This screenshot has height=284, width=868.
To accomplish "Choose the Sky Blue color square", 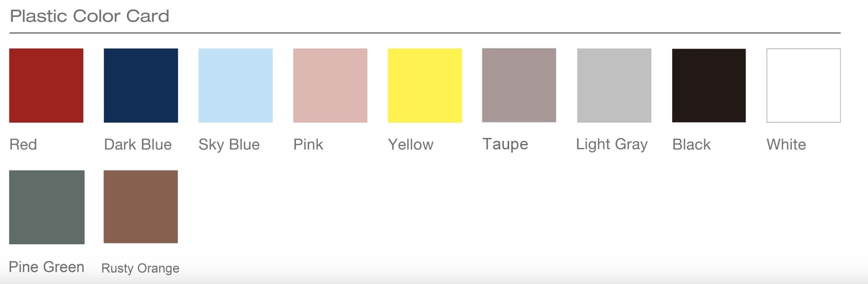I will [235, 85].
